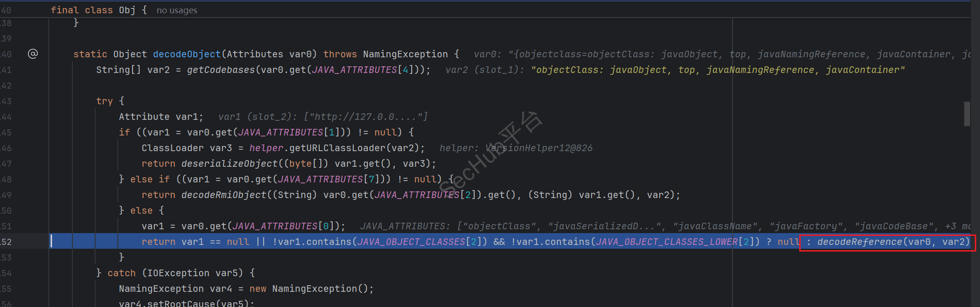Click the 'try' keyword
Viewport: 980px width, 307px height.
(x=104, y=101)
